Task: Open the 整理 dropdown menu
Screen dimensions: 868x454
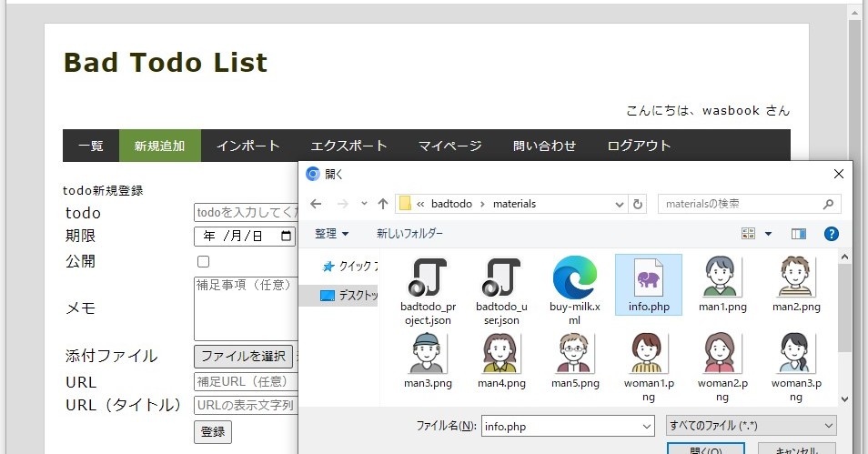Action: tap(331, 234)
